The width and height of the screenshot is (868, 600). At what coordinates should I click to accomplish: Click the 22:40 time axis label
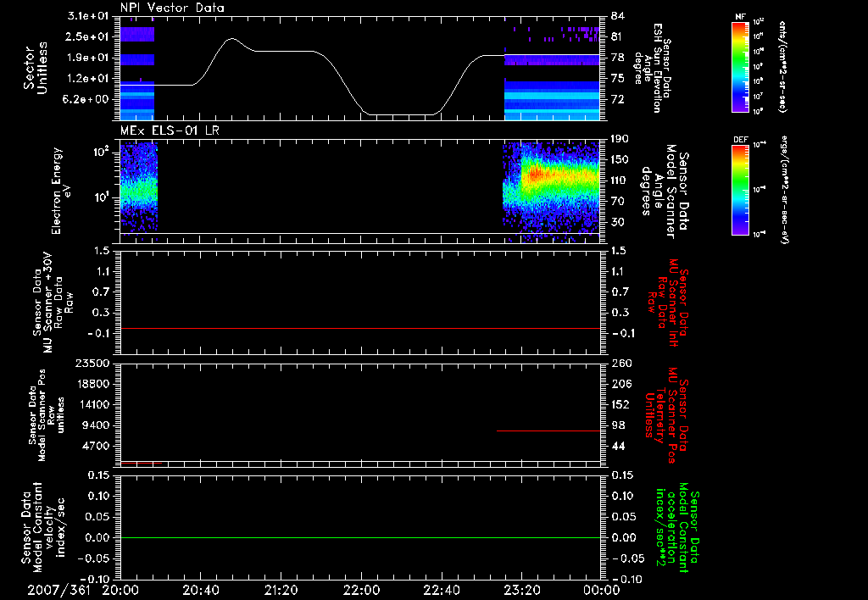pos(441,590)
